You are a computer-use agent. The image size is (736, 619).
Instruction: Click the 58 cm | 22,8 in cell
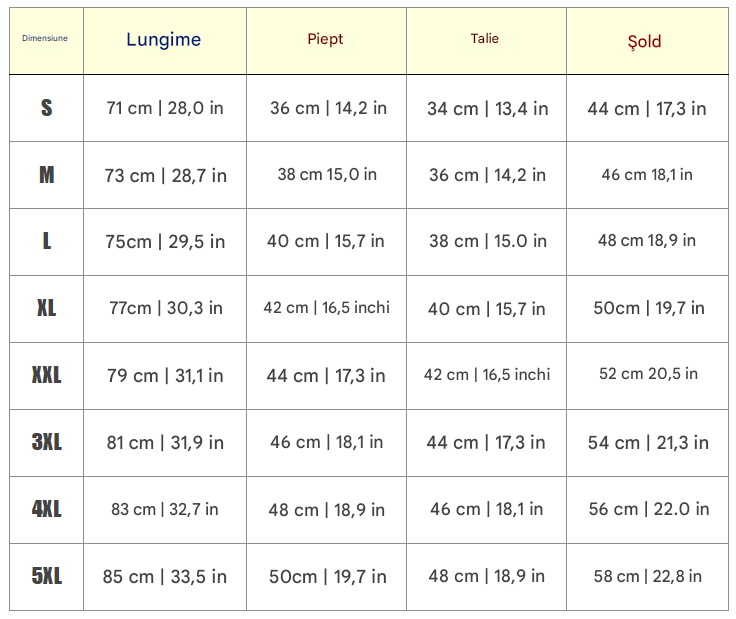[x=647, y=576]
